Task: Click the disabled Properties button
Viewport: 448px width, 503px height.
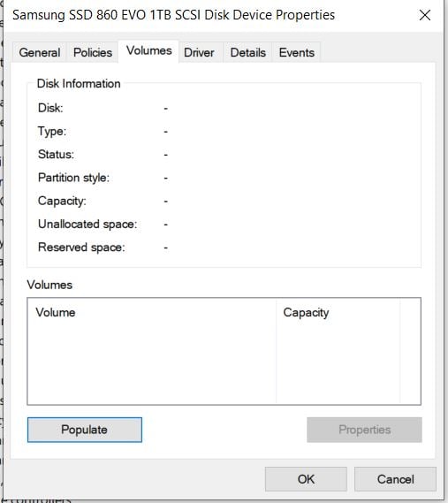Action: pyautogui.click(x=364, y=430)
